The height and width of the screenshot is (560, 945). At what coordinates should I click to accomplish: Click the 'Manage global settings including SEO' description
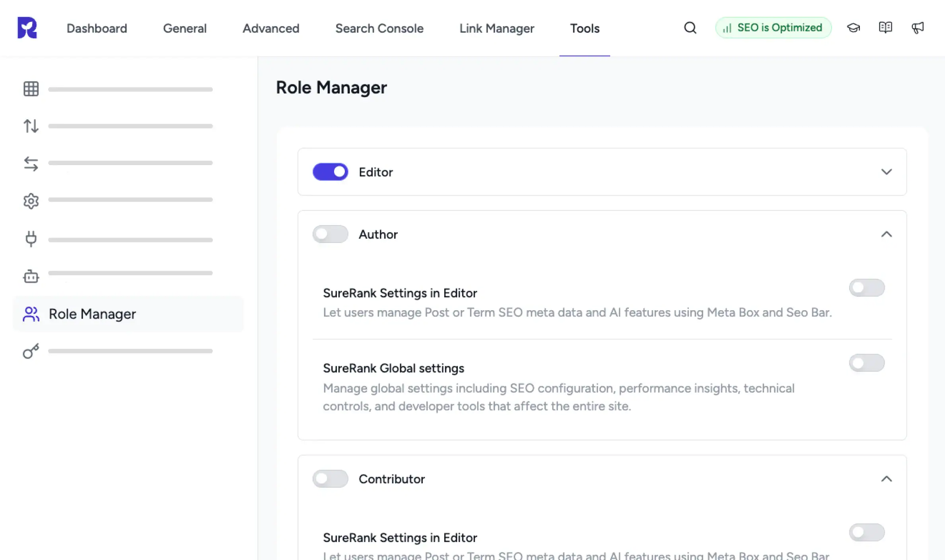558,397
